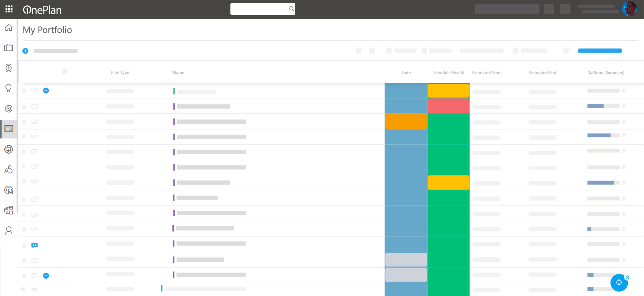The height and width of the screenshot is (296, 644).
Task: Select the red Schedule Health cell
Action: point(449,106)
